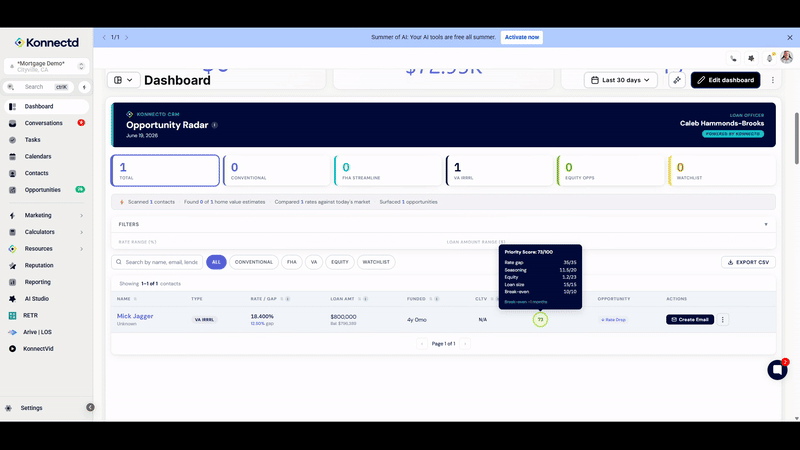This screenshot has width=800, height=450.
Task: Click the Rate Drop opportunity tag
Action: [x=613, y=320]
